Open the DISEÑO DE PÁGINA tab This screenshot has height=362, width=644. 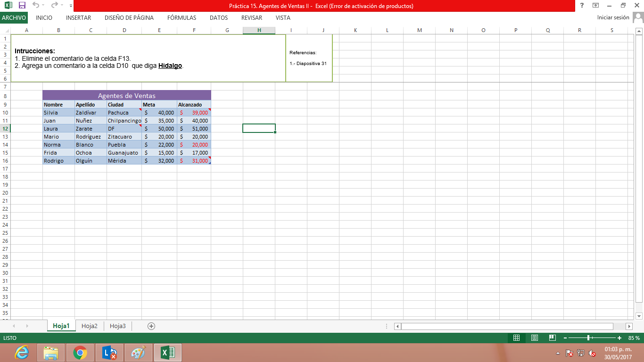pos(129,18)
